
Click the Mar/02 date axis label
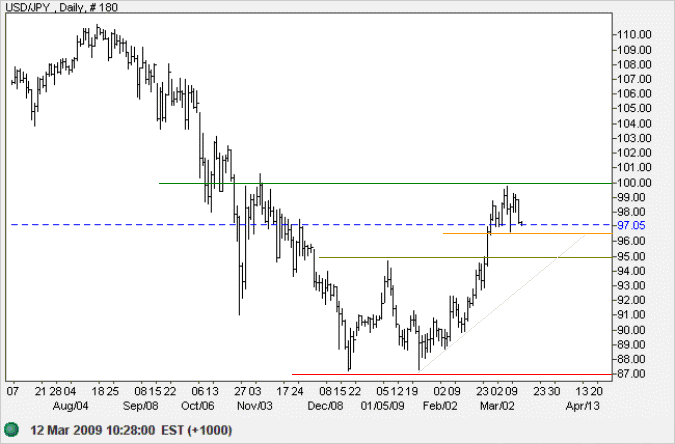(497, 406)
